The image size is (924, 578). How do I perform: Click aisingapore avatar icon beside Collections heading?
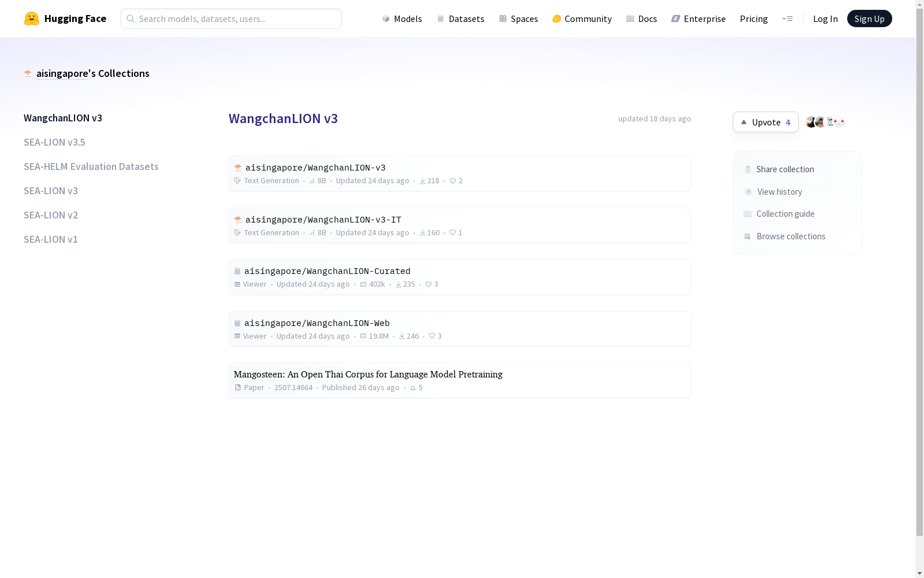28,73
